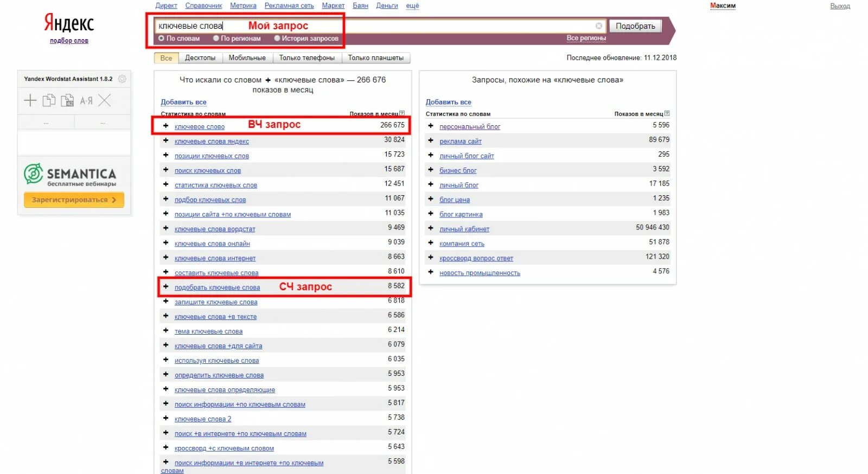
Task: Click the 'Максим' username link
Action: click(x=723, y=6)
